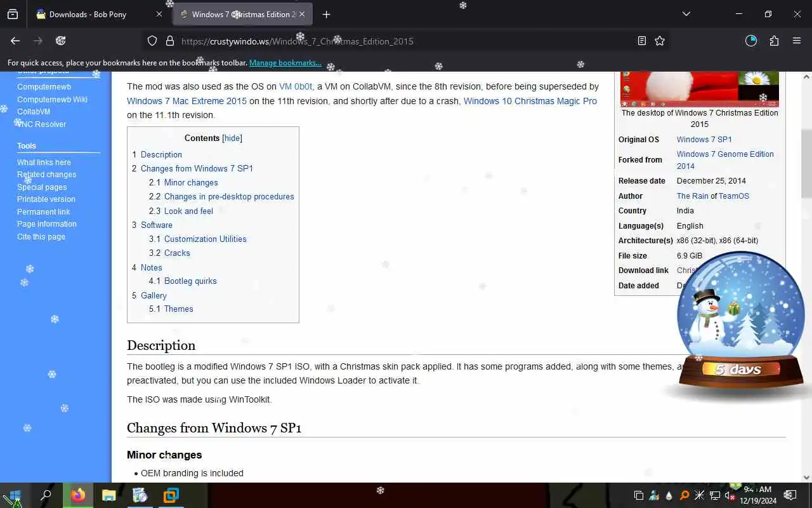The image size is (812, 508).
Task: Open Windows 7 Genome Edition 2014 link
Action: tap(725, 160)
